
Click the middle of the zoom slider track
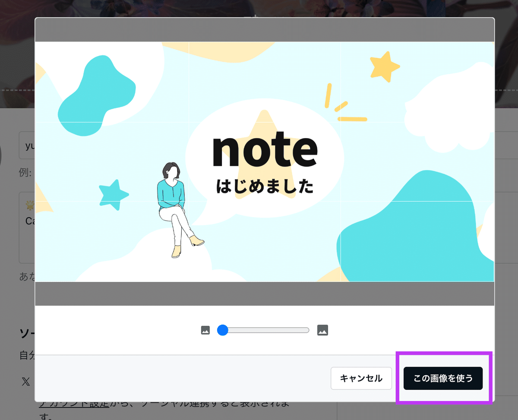[263, 330]
